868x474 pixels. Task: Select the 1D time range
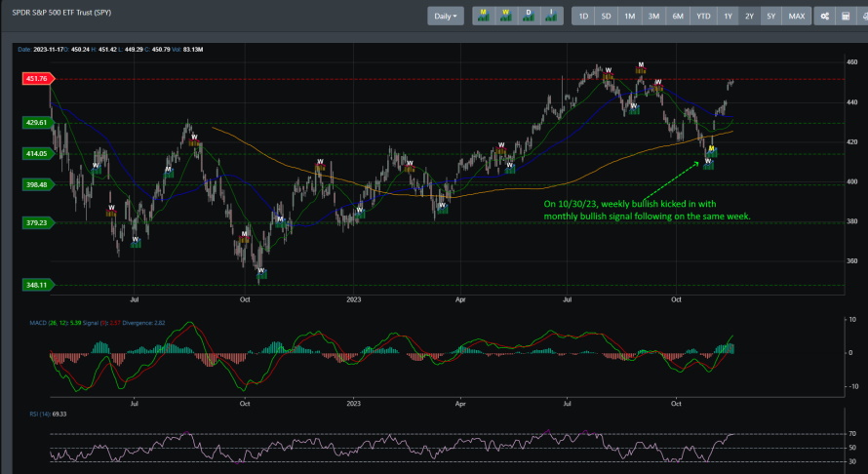(x=583, y=16)
